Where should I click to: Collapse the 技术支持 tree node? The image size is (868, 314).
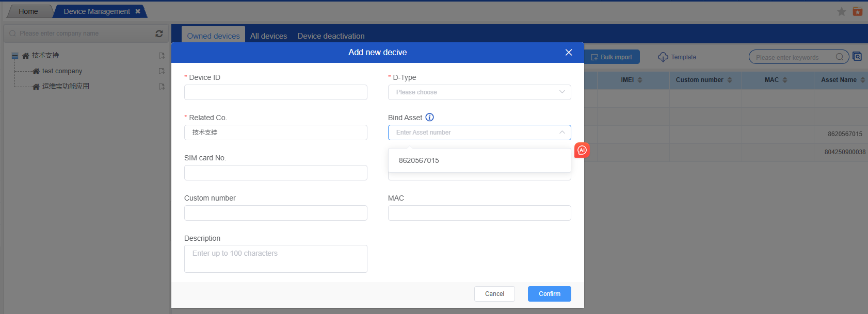click(x=15, y=56)
